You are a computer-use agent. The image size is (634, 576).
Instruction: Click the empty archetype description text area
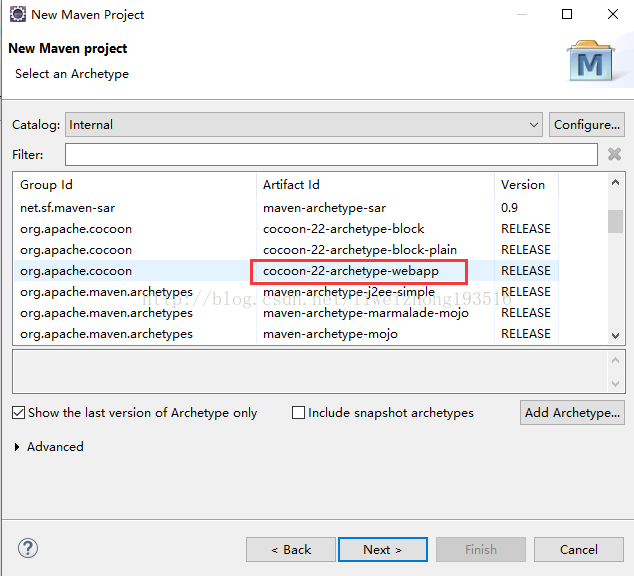click(310, 372)
